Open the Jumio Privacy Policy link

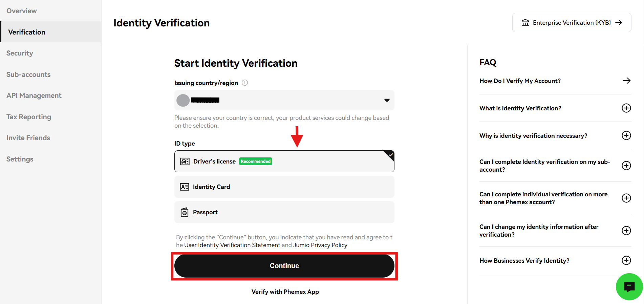click(320, 245)
